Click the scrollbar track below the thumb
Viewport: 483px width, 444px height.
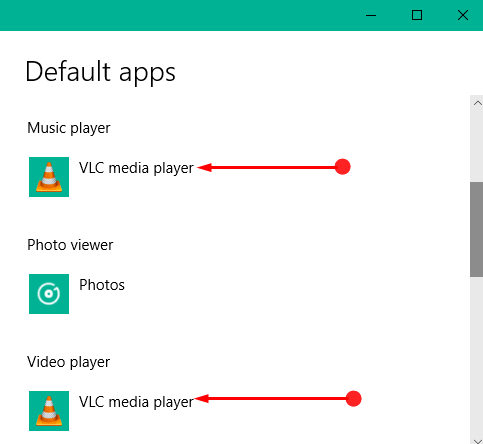477,355
